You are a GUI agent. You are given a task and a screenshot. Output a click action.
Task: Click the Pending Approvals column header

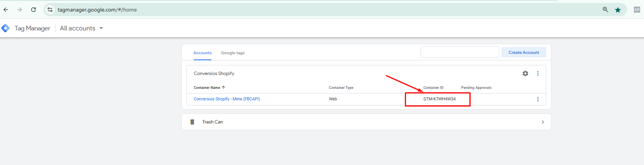(x=476, y=88)
